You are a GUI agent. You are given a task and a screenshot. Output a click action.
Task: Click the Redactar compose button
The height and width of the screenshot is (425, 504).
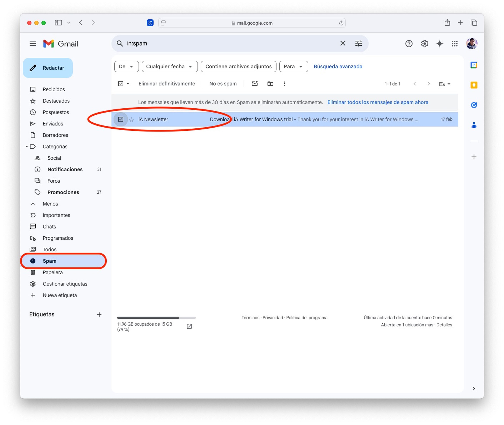[48, 68]
